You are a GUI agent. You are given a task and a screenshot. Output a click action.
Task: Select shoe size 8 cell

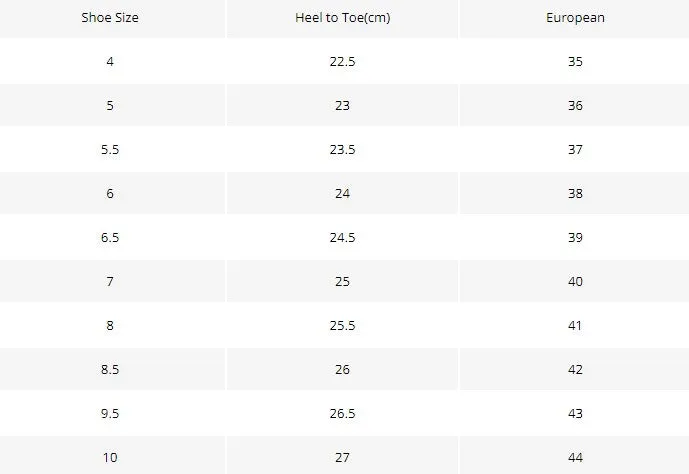[x=110, y=325]
